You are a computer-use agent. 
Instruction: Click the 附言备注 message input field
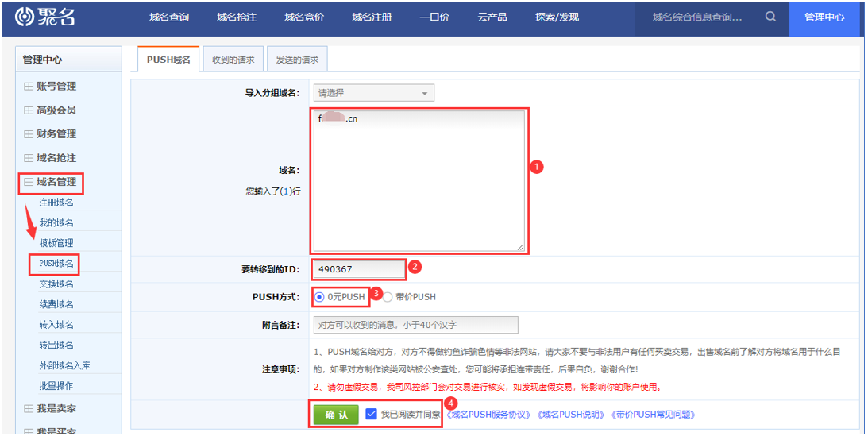(415, 325)
